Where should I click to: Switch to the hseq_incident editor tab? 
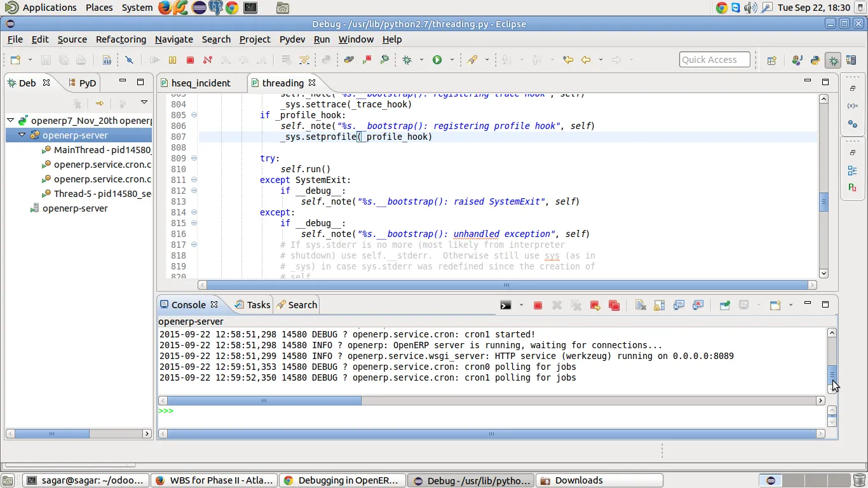click(x=201, y=83)
